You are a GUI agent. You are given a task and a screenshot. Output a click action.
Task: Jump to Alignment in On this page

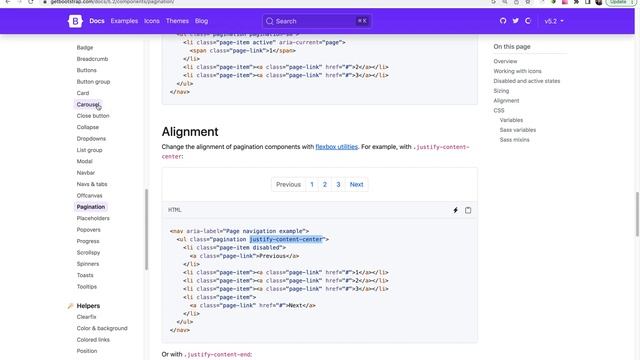pyautogui.click(x=506, y=100)
